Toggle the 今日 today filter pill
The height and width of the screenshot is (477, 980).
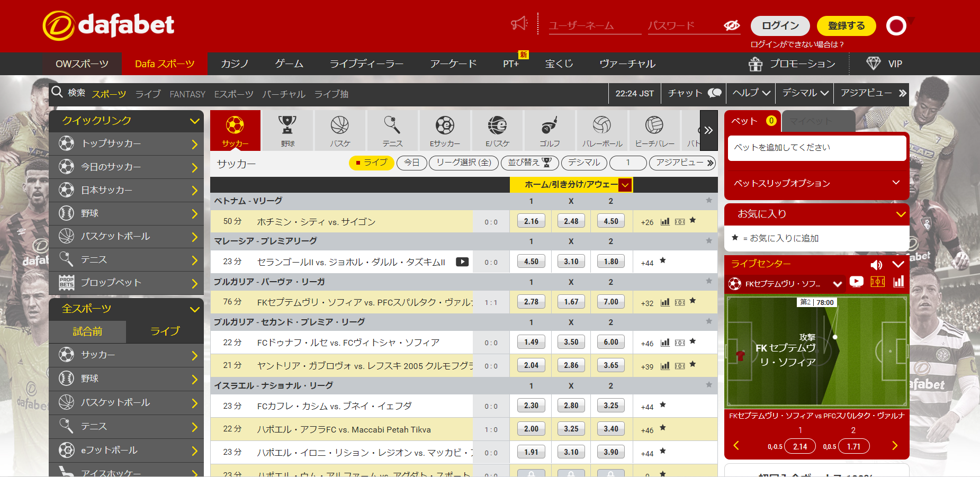412,163
